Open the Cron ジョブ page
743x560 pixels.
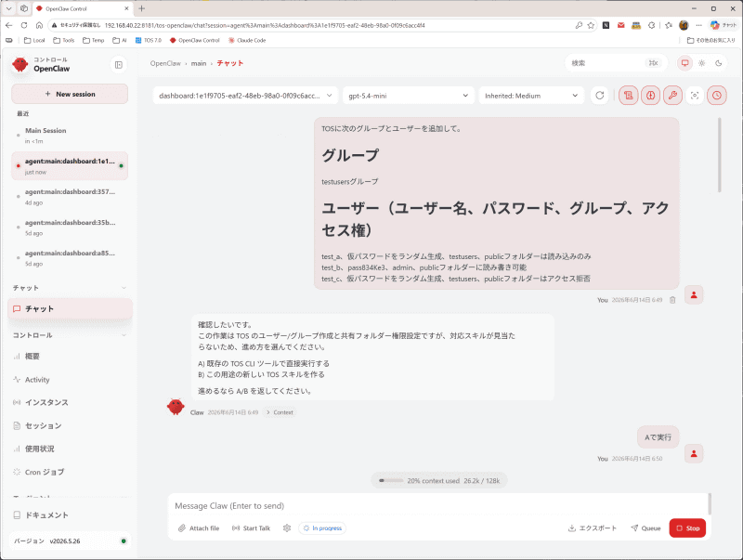tap(70, 472)
